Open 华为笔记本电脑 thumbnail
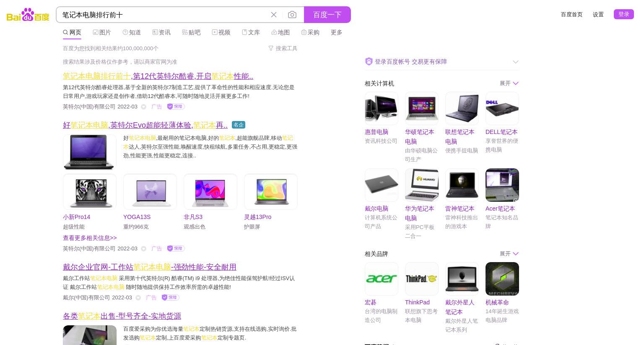The image size is (644, 345). (x=422, y=185)
